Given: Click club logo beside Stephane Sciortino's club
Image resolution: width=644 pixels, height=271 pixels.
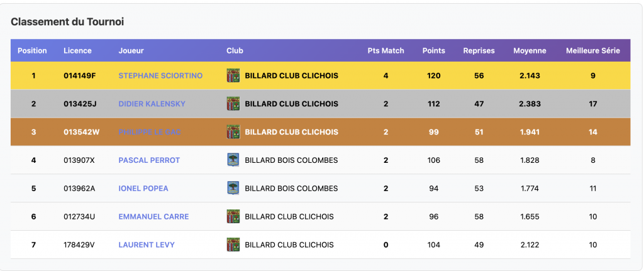Looking at the screenshot, I should point(233,75).
